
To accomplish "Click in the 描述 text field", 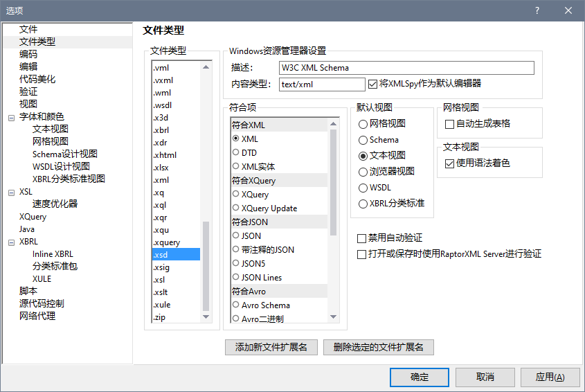I will [406, 68].
